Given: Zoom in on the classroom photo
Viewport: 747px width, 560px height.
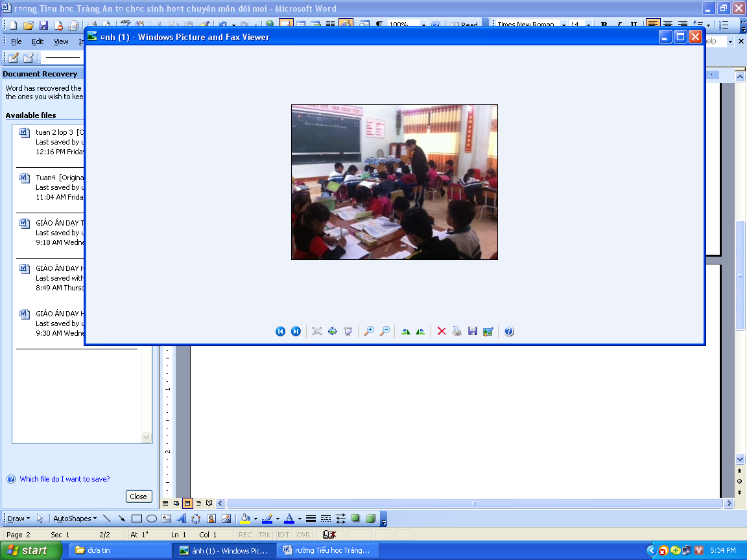Looking at the screenshot, I should pyautogui.click(x=369, y=331).
